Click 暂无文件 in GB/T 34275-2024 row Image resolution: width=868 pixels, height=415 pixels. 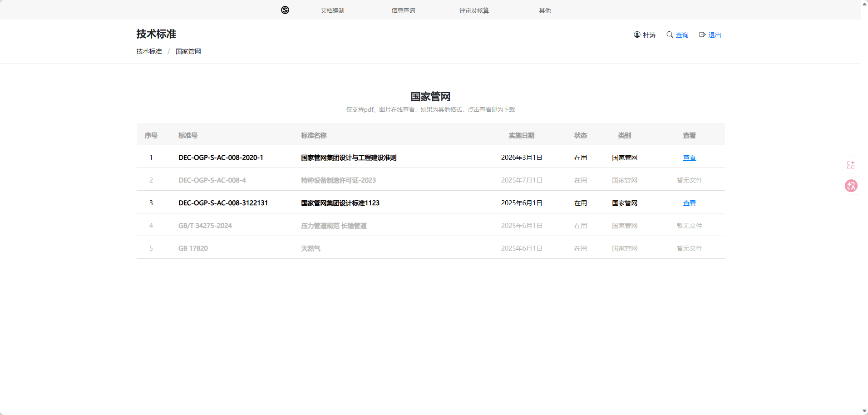pos(689,226)
